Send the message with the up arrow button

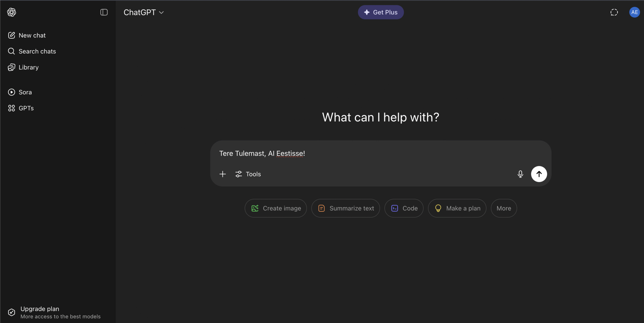[x=539, y=174]
